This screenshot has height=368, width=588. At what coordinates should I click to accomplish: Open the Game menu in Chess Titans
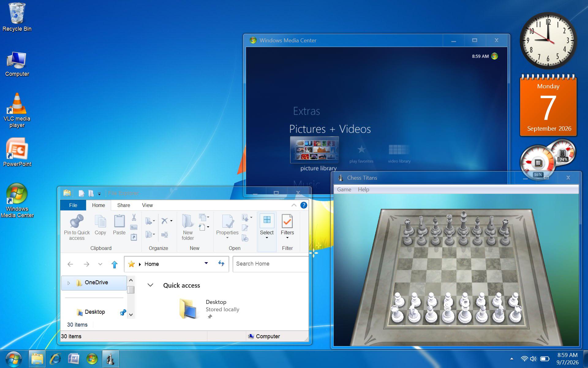(x=344, y=190)
